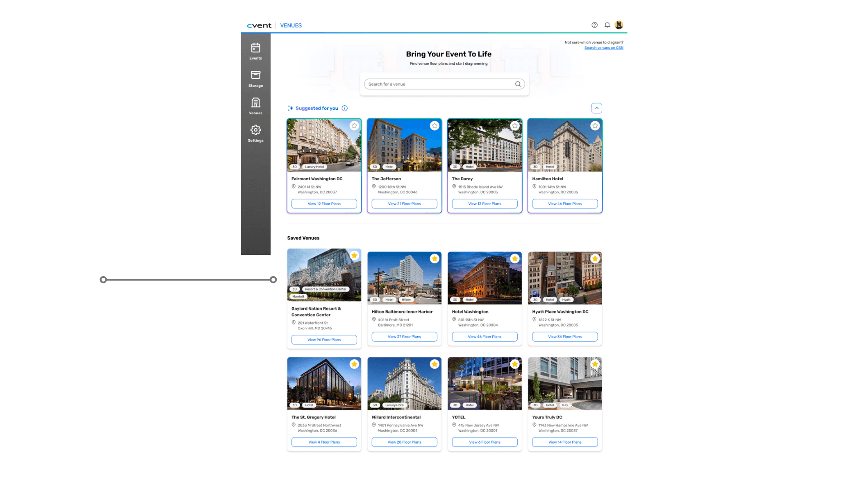Collapse the Suggested for you section
The width and height of the screenshot is (868, 488).
click(597, 108)
